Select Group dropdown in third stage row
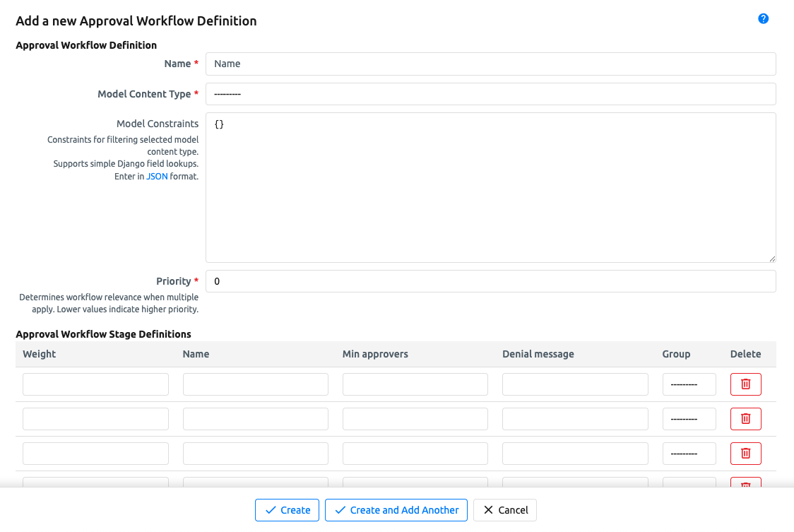This screenshot has height=532, width=794. (689, 454)
